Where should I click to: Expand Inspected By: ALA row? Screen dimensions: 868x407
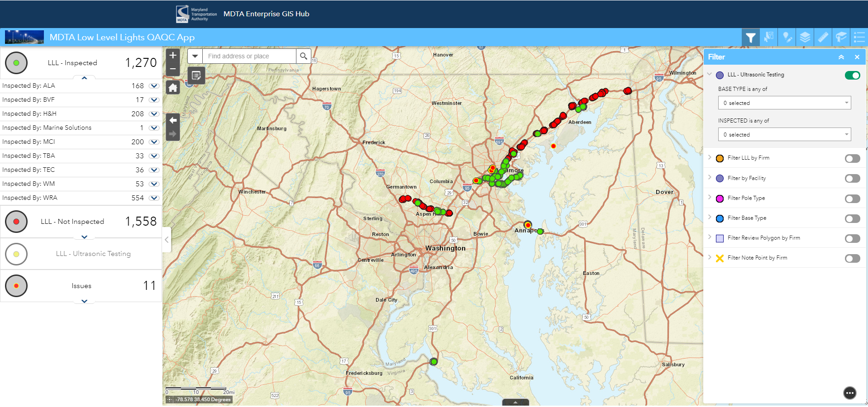pos(154,86)
